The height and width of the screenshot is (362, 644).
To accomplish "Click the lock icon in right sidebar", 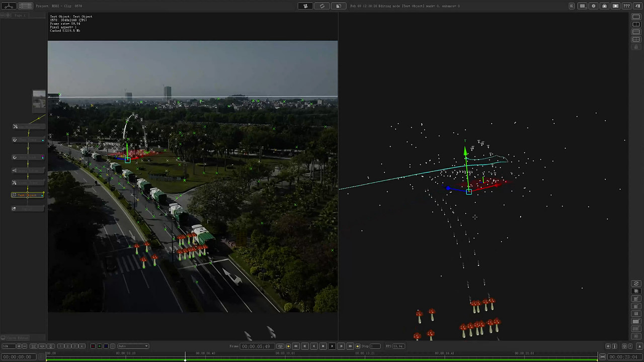I will coord(636,47).
